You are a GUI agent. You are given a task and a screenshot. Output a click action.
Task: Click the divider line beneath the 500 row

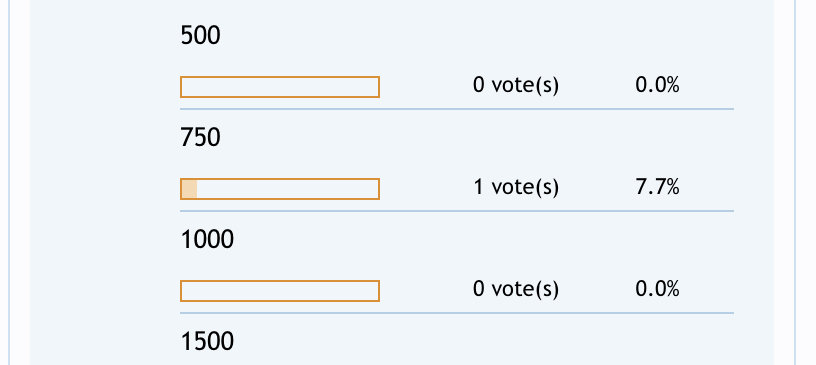(457, 109)
